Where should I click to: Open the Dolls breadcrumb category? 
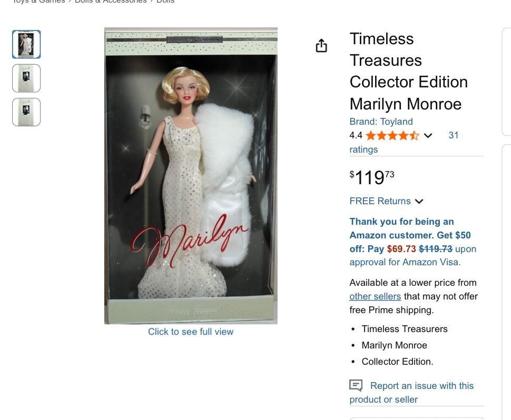coord(165,2)
